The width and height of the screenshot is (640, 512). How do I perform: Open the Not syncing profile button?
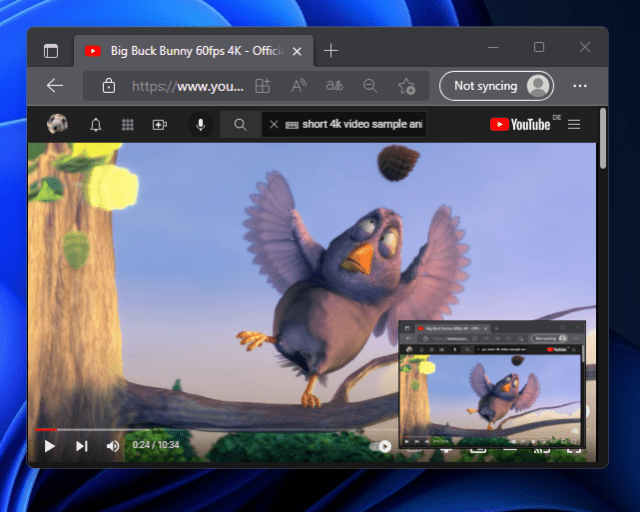point(496,86)
